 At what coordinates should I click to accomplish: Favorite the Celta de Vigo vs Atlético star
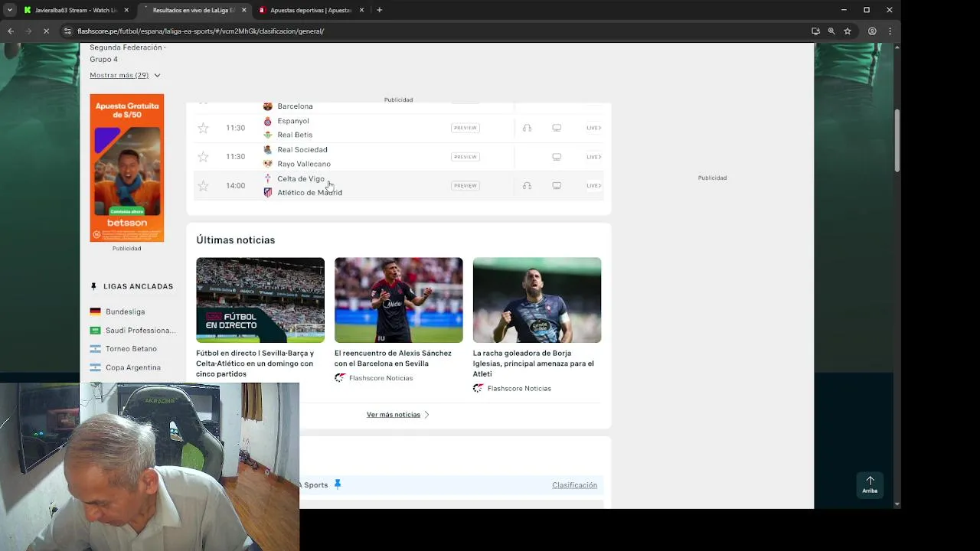point(203,186)
